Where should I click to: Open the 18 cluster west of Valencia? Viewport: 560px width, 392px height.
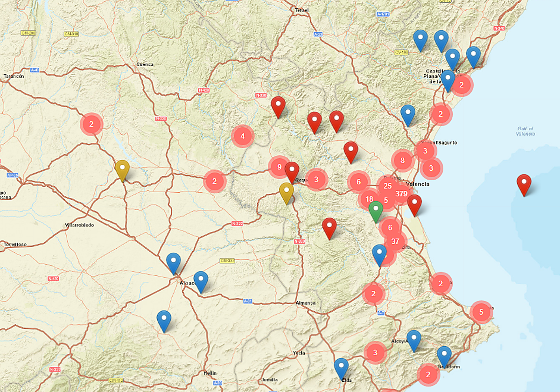pyautogui.click(x=369, y=198)
